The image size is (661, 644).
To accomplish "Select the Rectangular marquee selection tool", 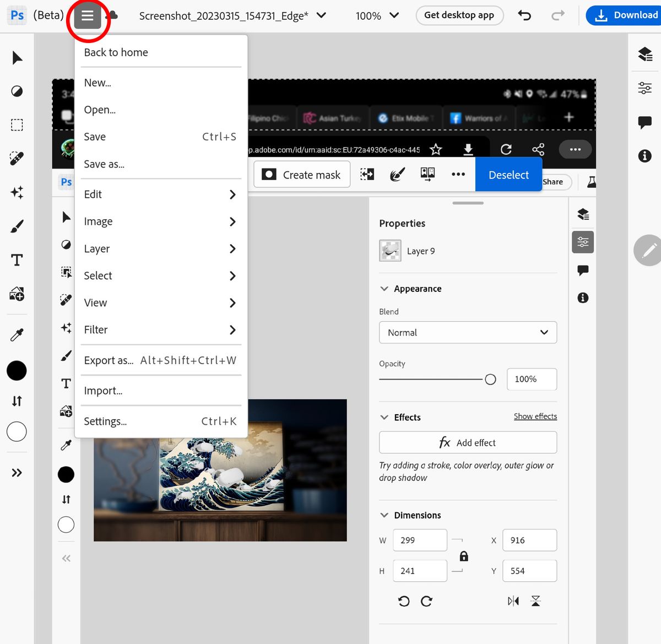I will coord(17,125).
